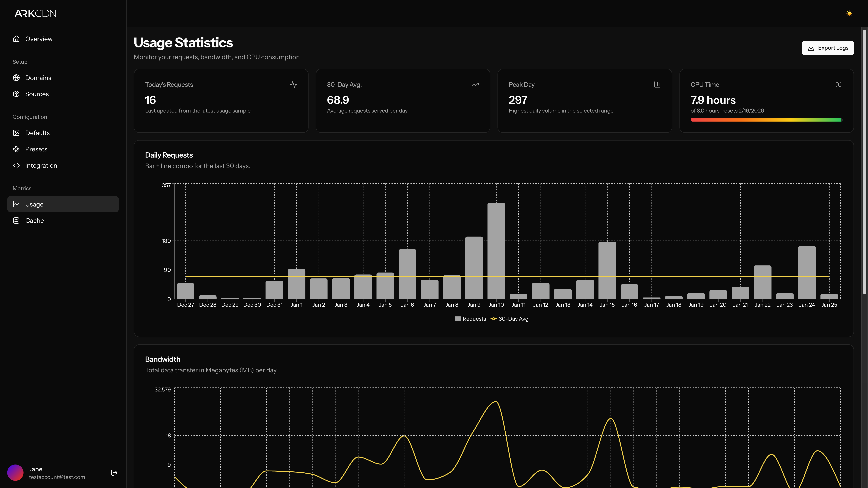
Task: Select the Usage metrics item
Action: point(63,204)
